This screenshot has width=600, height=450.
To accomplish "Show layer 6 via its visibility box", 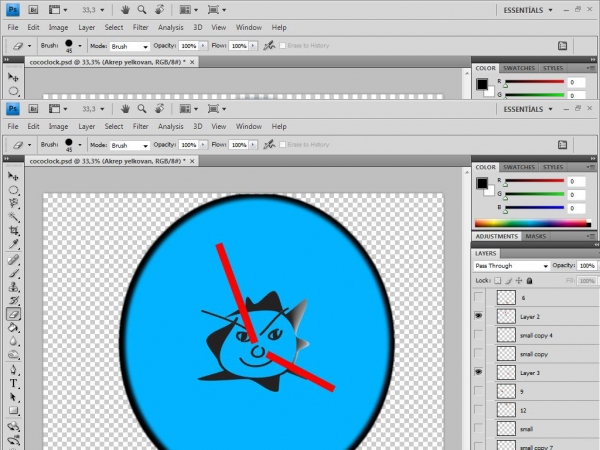I will pos(478,297).
